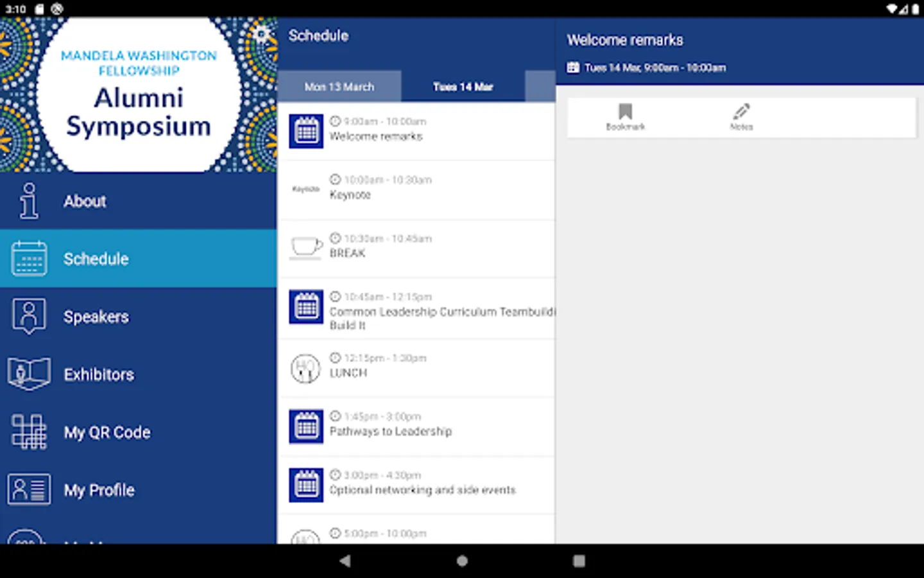Tap the Alumni Symposium logo banner

[139, 94]
